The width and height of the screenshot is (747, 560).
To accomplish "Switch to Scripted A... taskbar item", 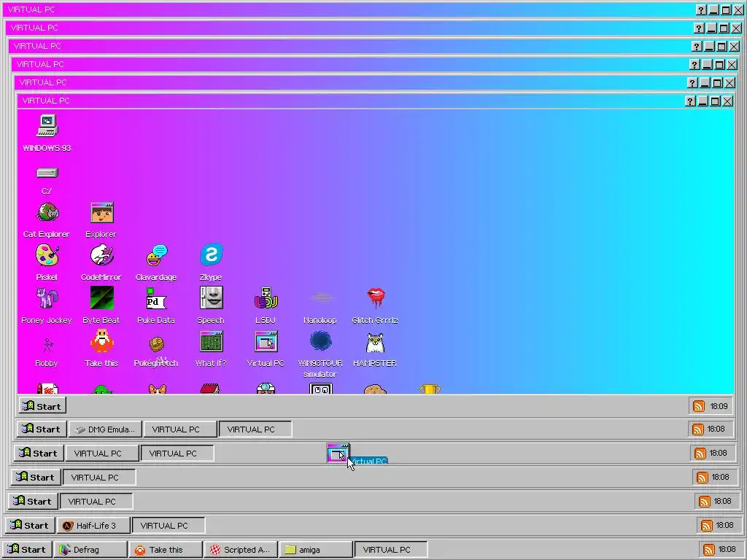I will (x=241, y=550).
